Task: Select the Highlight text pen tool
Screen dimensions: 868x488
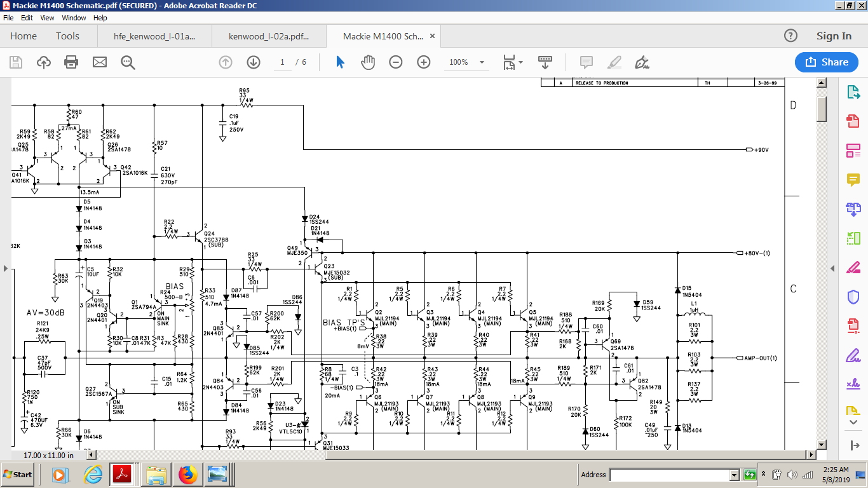Action: [x=614, y=62]
